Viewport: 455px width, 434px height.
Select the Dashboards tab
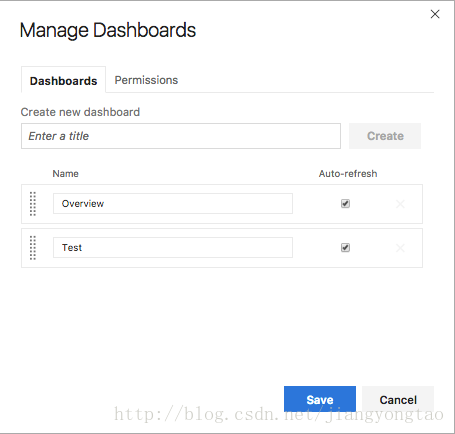point(63,80)
